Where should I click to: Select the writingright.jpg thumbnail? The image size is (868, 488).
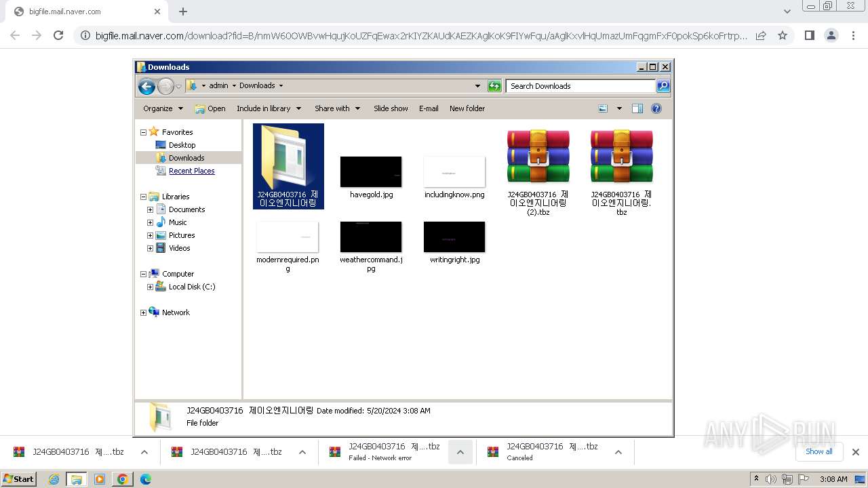[x=454, y=237]
